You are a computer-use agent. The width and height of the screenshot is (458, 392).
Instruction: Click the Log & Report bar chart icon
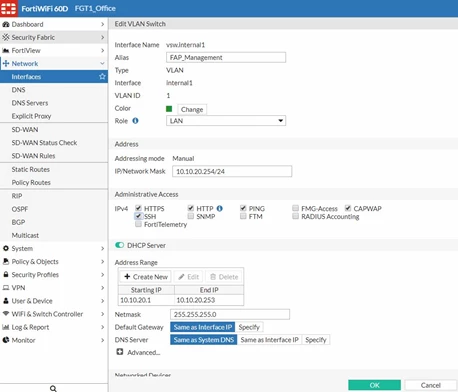click(x=6, y=327)
